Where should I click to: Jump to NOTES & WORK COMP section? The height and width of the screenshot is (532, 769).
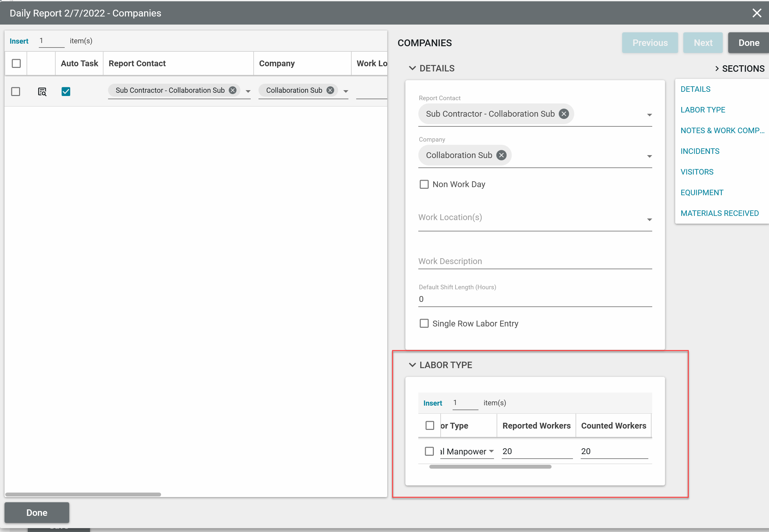tap(722, 131)
